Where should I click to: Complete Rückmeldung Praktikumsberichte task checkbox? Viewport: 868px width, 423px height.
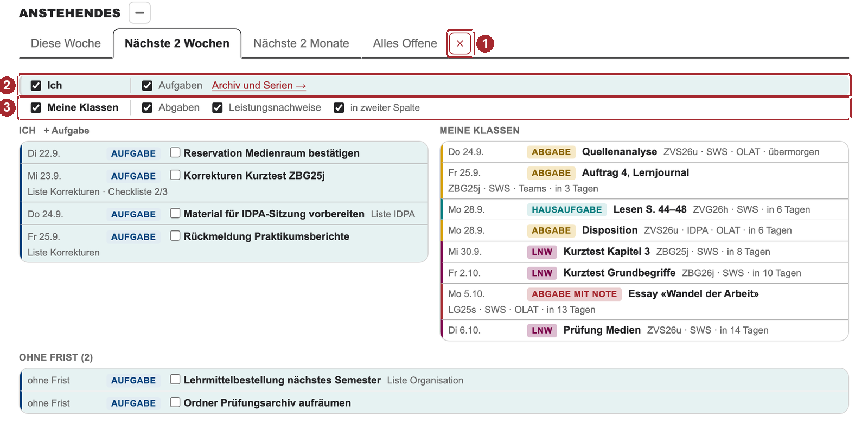pyautogui.click(x=175, y=235)
